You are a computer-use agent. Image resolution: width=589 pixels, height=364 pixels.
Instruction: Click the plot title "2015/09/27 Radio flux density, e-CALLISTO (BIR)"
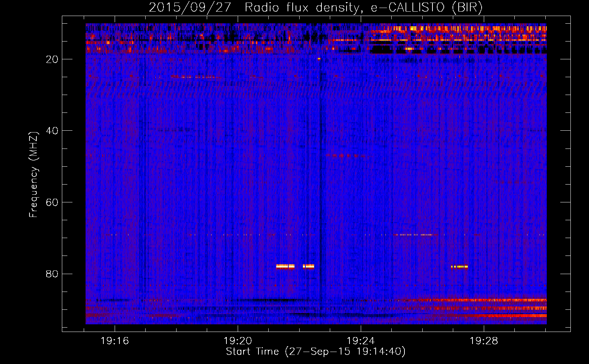click(x=316, y=7)
